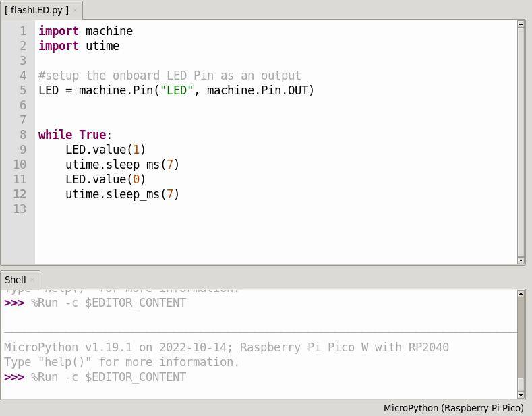This screenshot has width=532, height=416.
Task: Close the flashLED.py editor tab
Action: (x=76, y=11)
